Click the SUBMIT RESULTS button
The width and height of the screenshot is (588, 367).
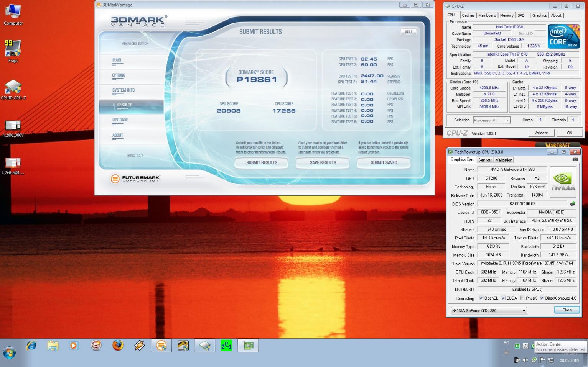click(x=262, y=163)
